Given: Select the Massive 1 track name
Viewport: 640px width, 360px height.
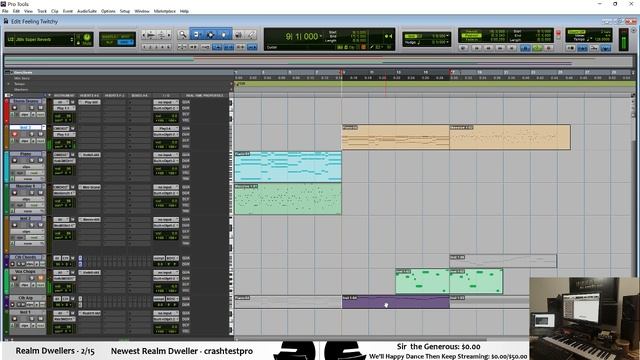Looking at the screenshot, I should [25, 186].
